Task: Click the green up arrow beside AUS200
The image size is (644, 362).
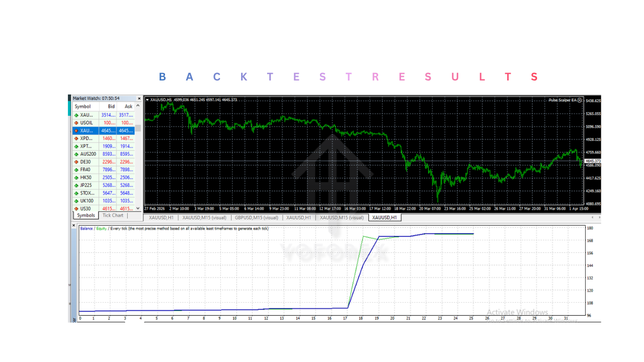Action: click(75, 154)
